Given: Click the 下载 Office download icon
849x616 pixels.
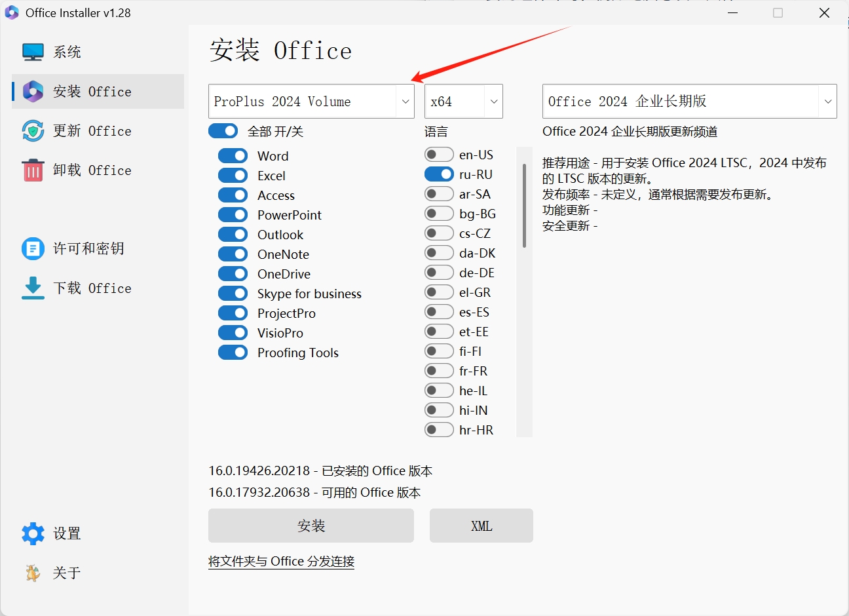Looking at the screenshot, I should (33, 288).
